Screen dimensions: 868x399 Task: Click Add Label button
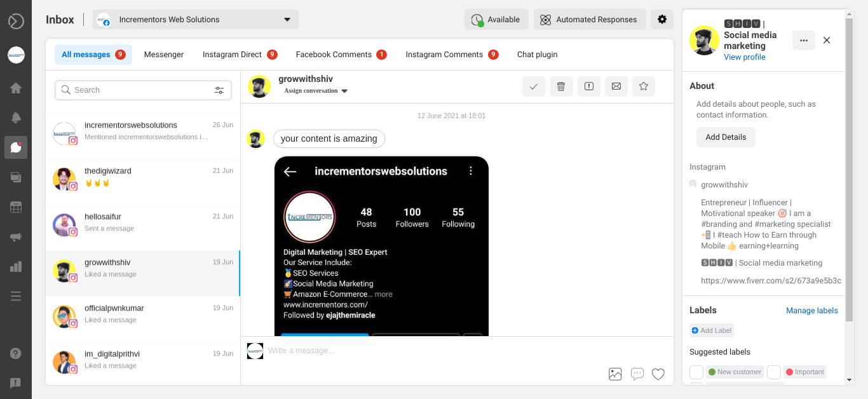coord(712,330)
